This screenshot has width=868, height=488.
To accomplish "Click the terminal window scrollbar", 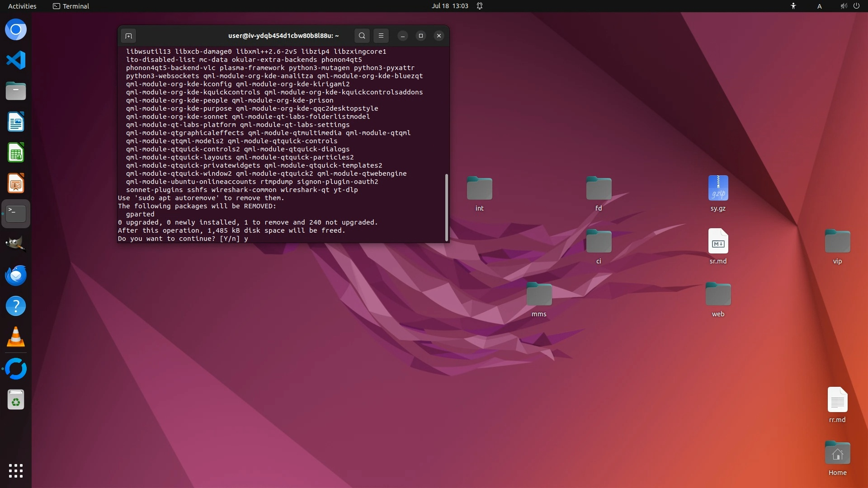I will [447, 207].
